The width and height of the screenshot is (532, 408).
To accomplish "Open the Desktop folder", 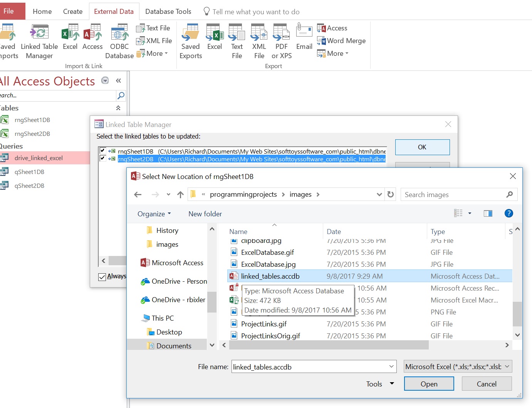I will [x=164, y=332].
